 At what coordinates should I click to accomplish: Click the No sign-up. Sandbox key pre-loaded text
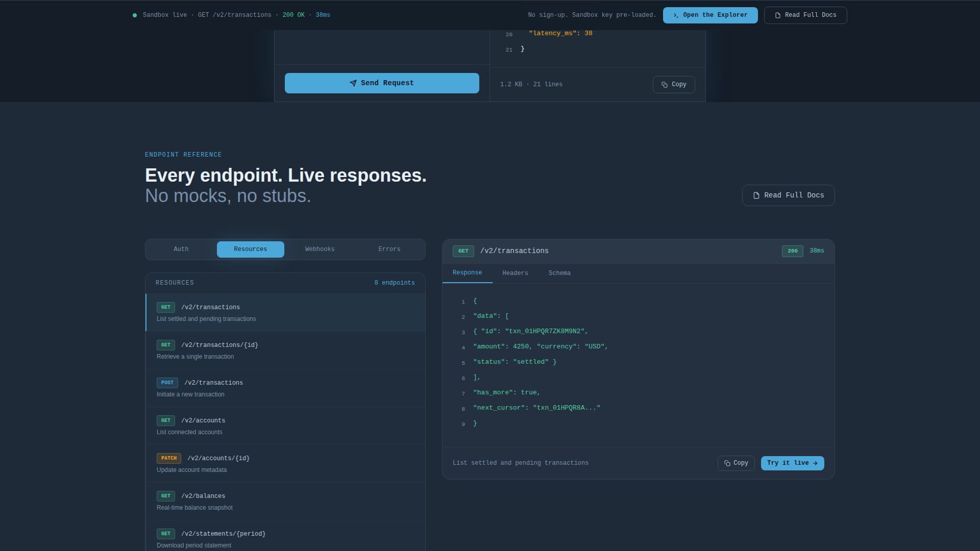[592, 15]
